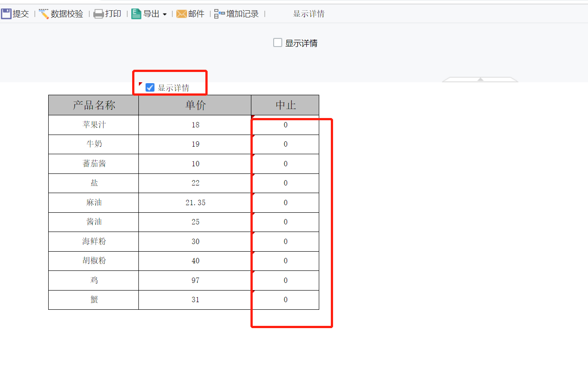Click the 中止 value in 牛奶 row
This screenshot has width=588, height=388.
coord(285,144)
